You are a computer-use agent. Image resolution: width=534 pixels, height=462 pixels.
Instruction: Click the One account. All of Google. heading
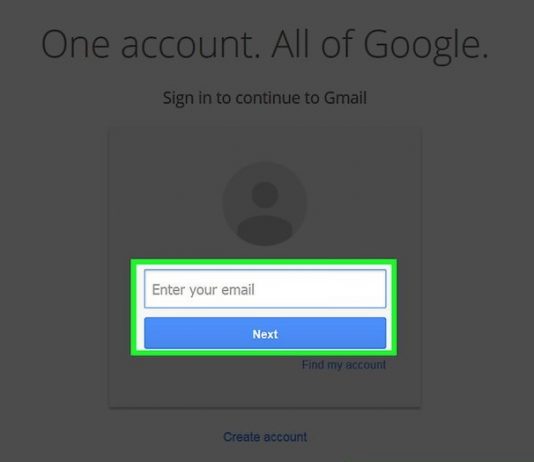point(265,45)
